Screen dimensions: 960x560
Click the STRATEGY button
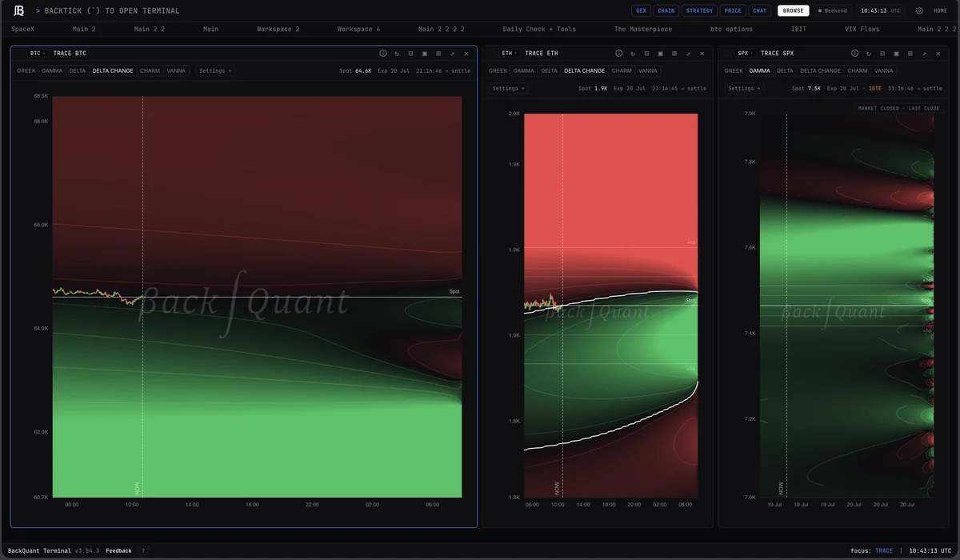coord(699,10)
